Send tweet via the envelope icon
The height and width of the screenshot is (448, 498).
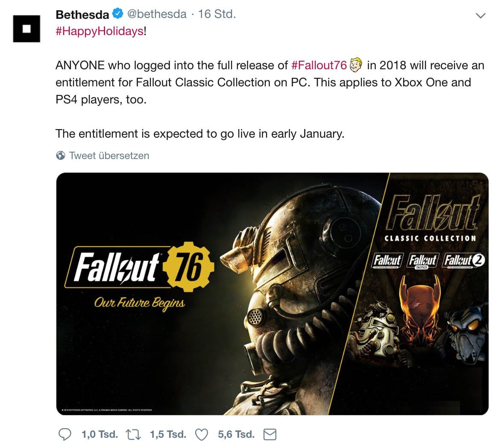(270, 435)
